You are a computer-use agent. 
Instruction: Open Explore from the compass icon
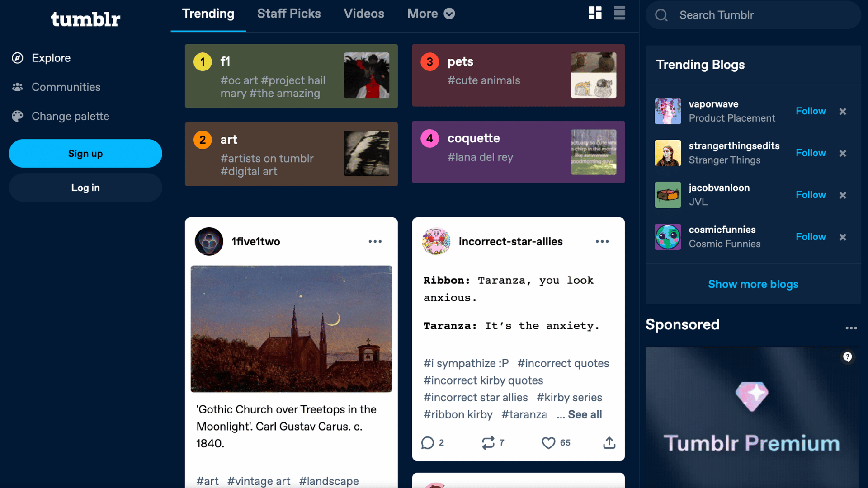click(18, 58)
